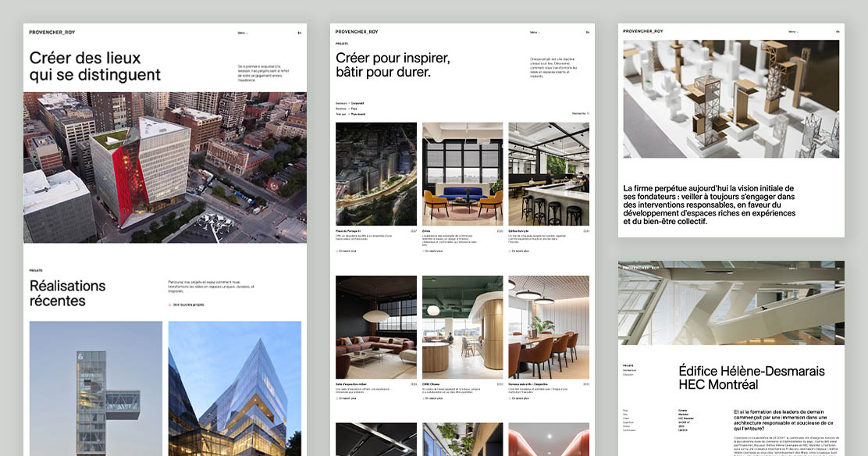The image size is (868, 456).
Task: Open the Menu on the homepage panel
Action: tap(242, 33)
